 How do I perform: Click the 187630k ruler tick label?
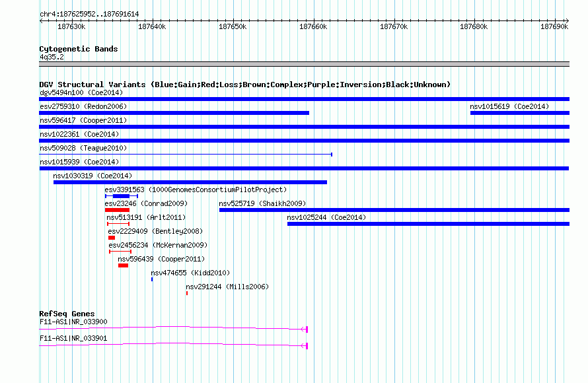71,26
